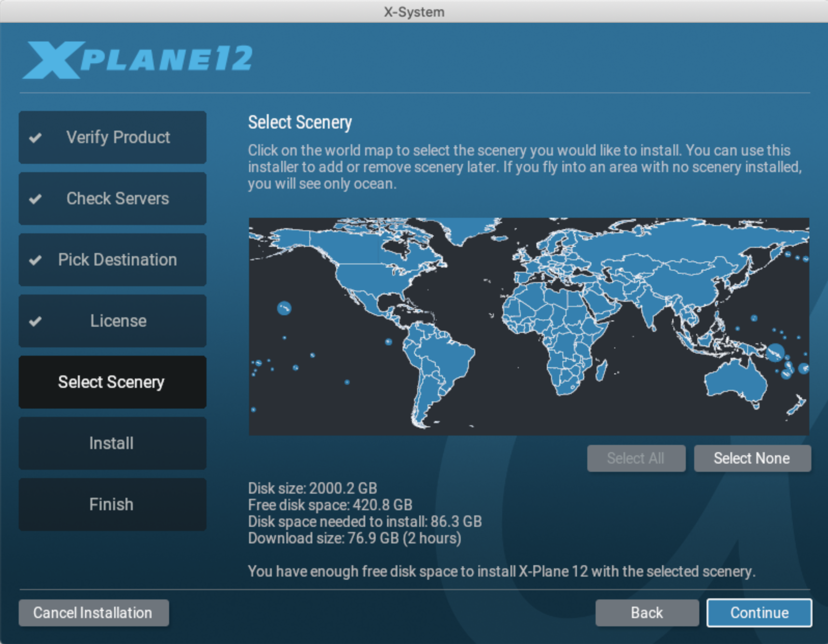Click the checkmark beside Check Servers
The height and width of the screenshot is (644, 828).
point(35,199)
